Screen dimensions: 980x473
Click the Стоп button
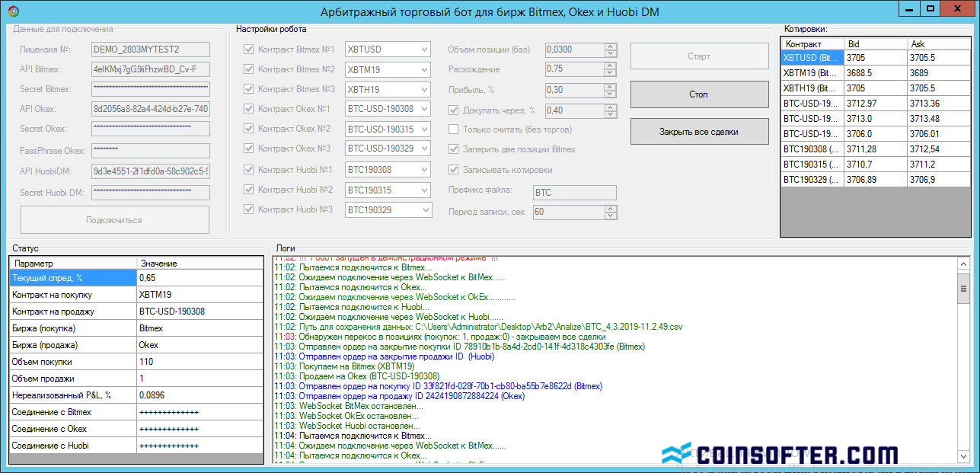click(x=699, y=94)
